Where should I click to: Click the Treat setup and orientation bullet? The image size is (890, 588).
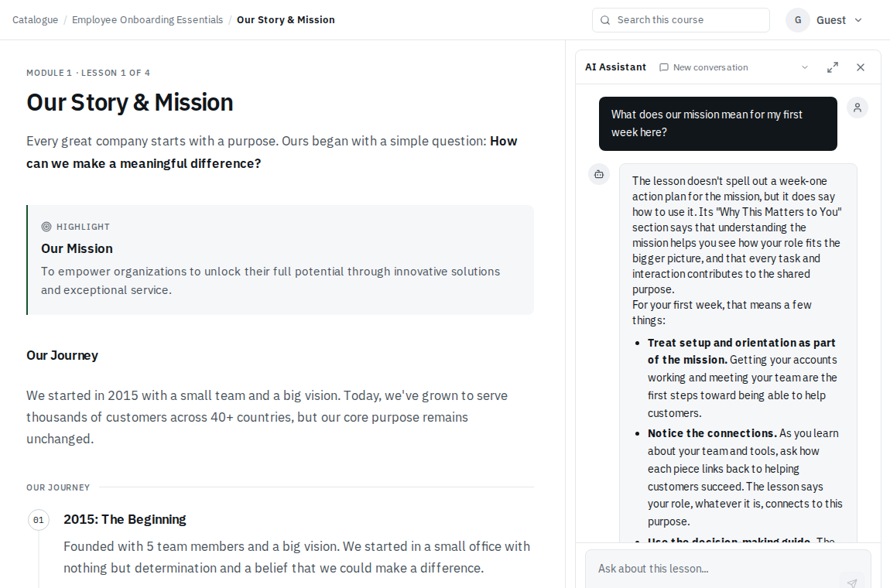(745, 378)
